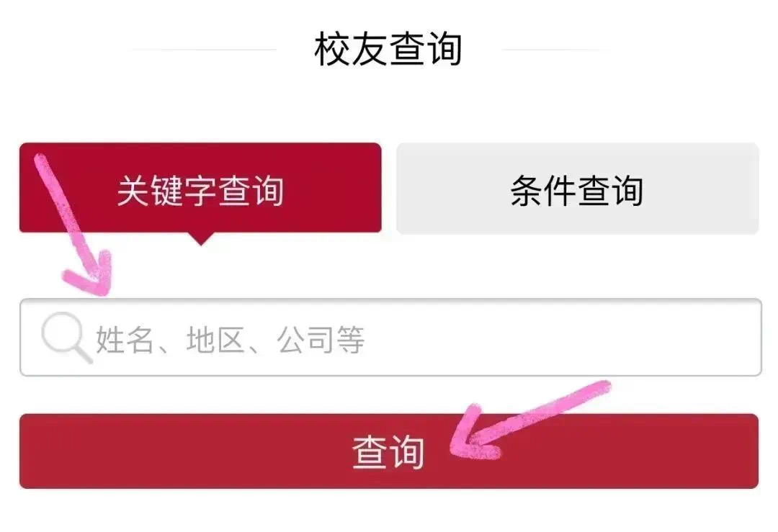The width and height of the screenshot is (778, 532).
Task: Click the pink arrow pointing at 查询 button
Action: click(x=530, y=420)
